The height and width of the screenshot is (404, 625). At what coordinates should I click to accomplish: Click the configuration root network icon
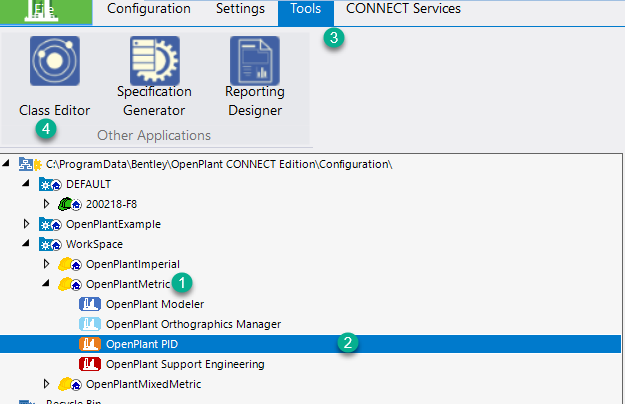(x=30, y=164)
